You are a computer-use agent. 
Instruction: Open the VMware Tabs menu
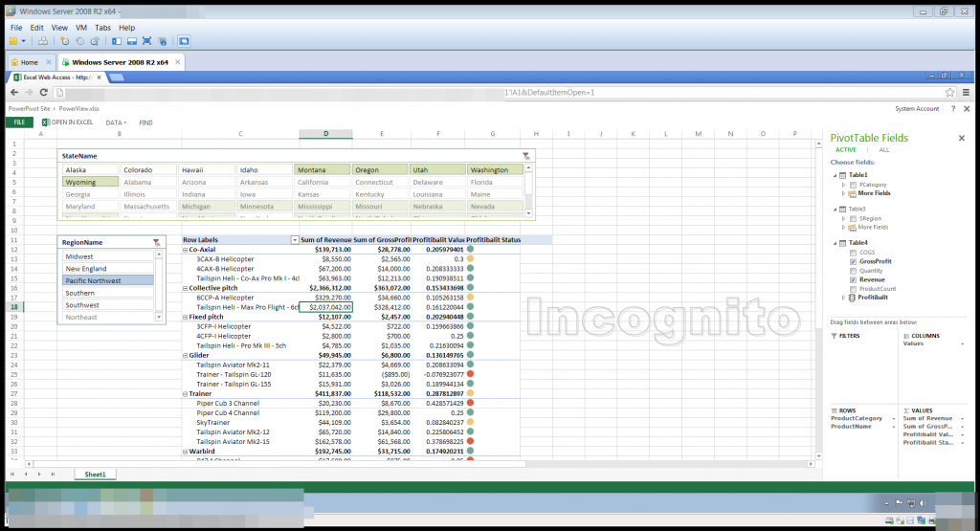[x=102, y=28]
